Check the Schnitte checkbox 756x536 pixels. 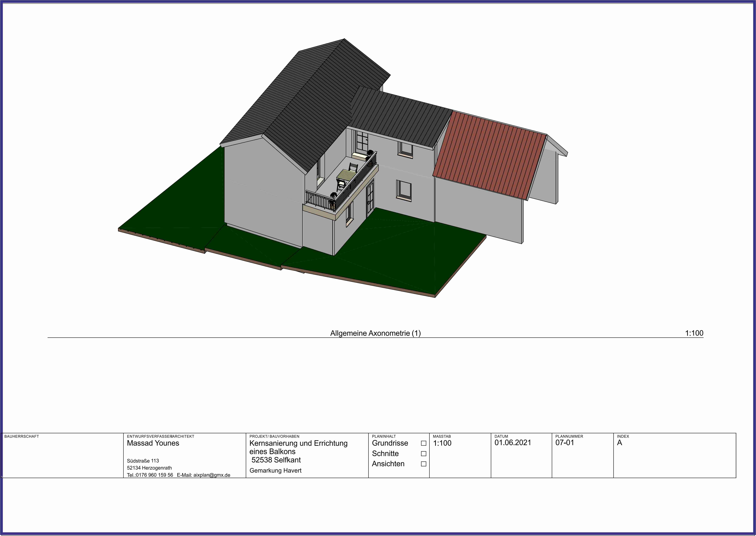[x=423, y=453]
